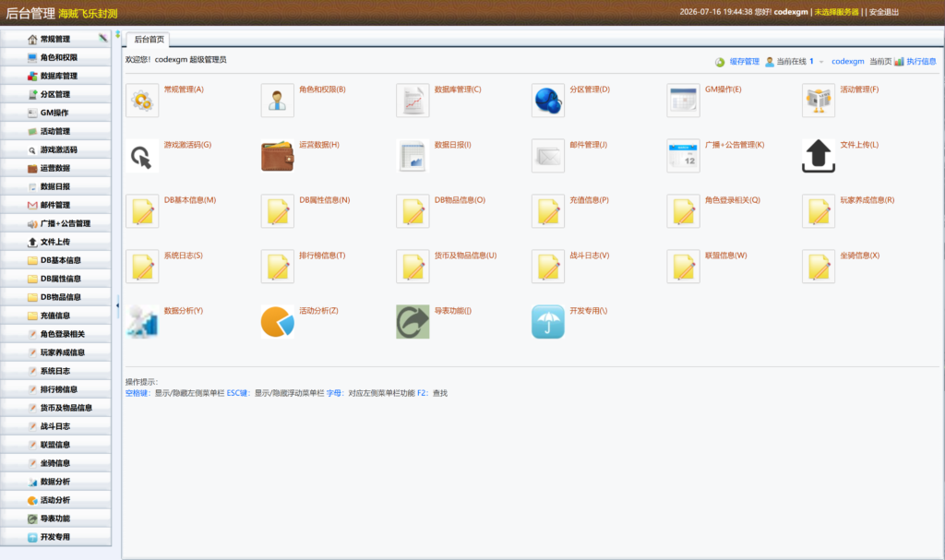Select the 后台首页 tab
Image resolution: width=945 pixels, height=560 pixels.
(149, 39)
